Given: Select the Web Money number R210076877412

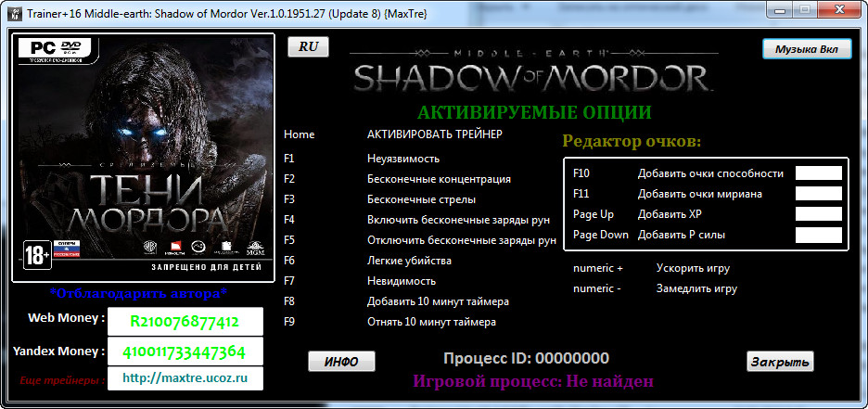Looking at the screenshot, I should click(x=185, y=322).
